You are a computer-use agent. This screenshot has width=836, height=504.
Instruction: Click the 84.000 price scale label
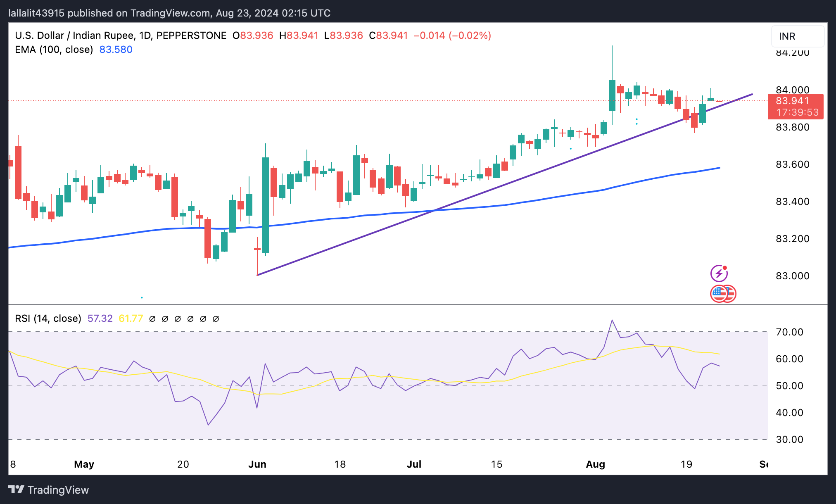792,90
